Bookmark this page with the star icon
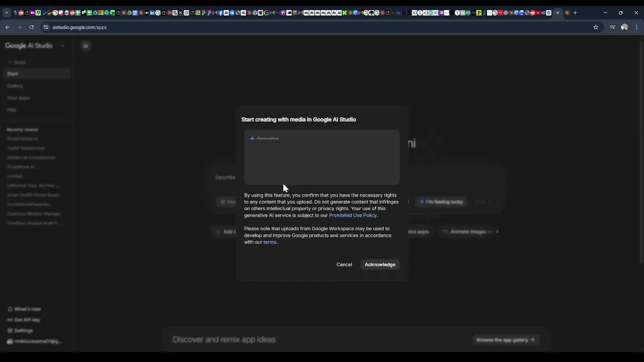 [x=596, y=27]
